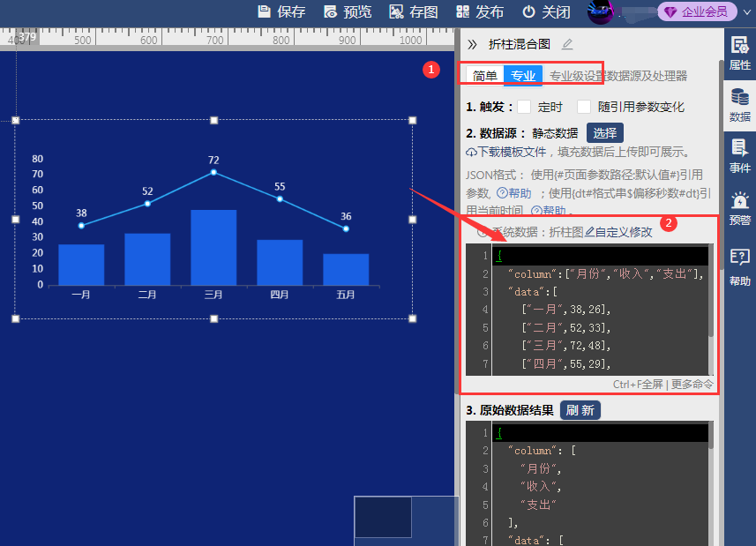The image size is (756, 546).
Task: Open the 帮助 (Help) sidebar panel
Action: (x=739, y=266)
